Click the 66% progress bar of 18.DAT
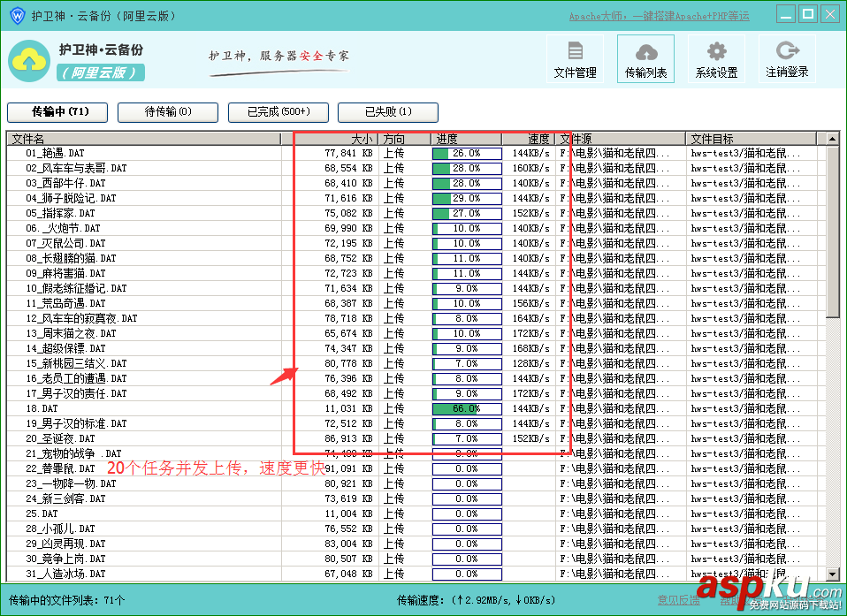 point(466,408)
